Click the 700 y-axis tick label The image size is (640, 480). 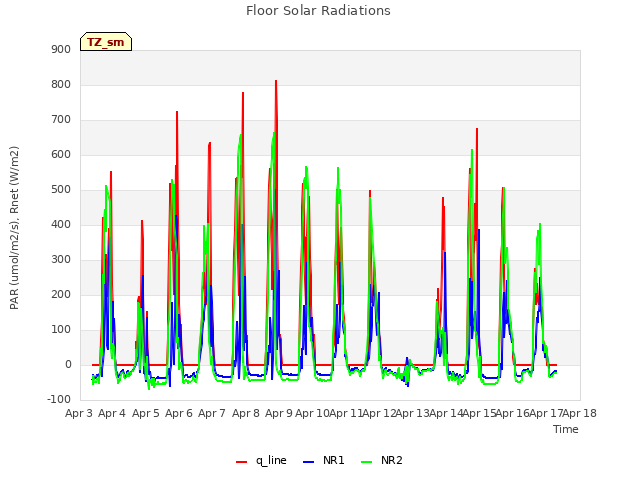coord(61,120)
